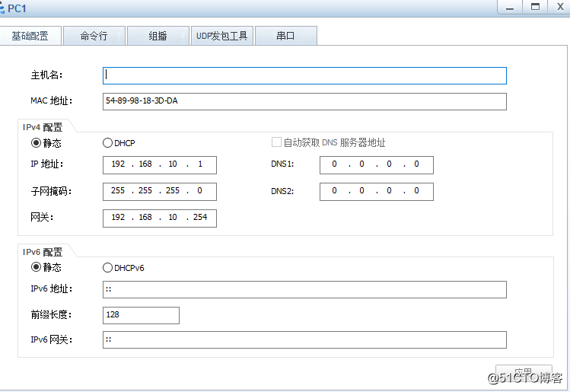Image resolution: width=570 pixels, height=392 pixels.
Task: Click the IP 地址 field 192.168.10.1
Action: coord(160,165)
